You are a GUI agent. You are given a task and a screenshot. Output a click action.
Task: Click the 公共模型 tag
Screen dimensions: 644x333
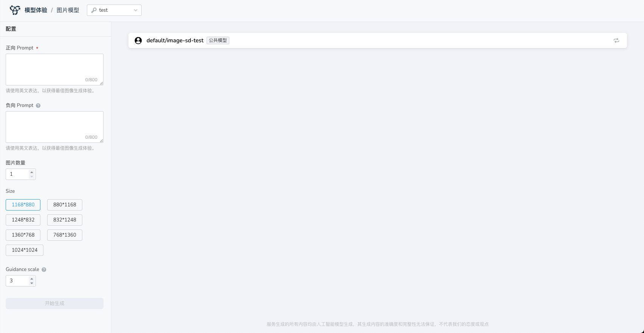[x=218, y=40]
